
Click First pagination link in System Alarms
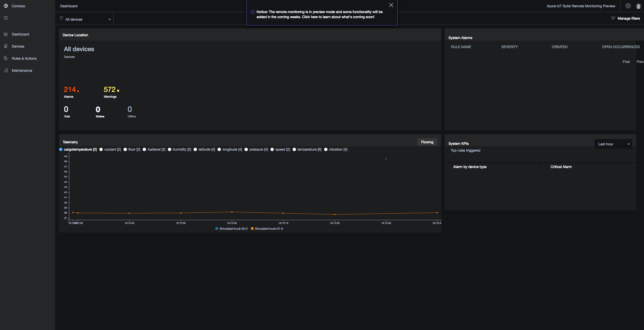click(x=626, y=62)
